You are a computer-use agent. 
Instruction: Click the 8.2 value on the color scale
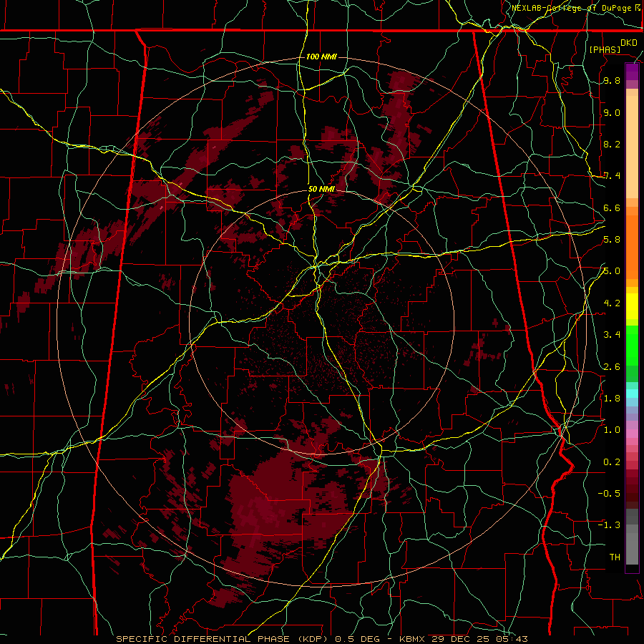612,144
